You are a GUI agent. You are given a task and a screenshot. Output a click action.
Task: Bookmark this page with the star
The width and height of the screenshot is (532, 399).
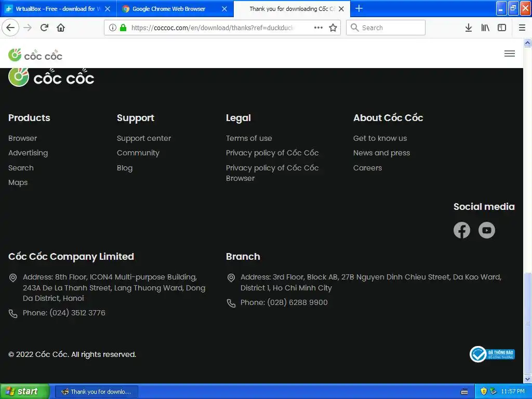tap(333, 28)
